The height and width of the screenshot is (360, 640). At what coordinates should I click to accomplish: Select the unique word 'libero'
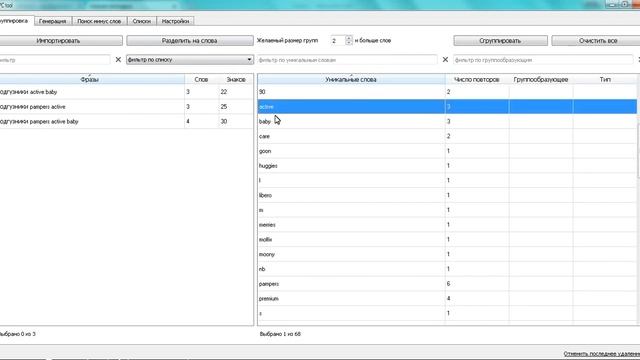447,195
